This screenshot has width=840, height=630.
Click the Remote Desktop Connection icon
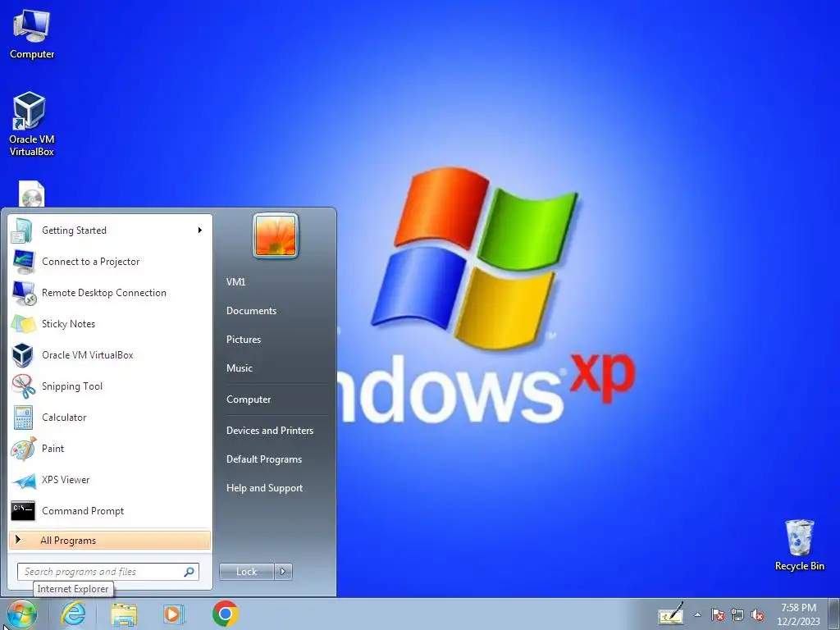22,293
